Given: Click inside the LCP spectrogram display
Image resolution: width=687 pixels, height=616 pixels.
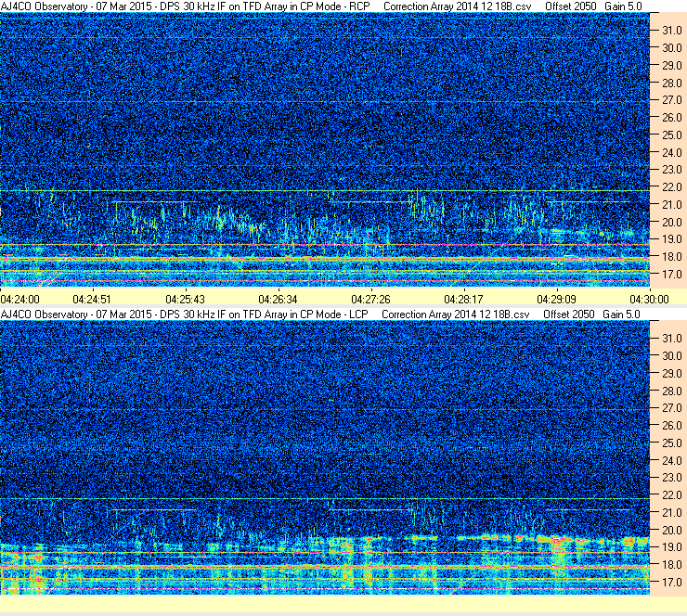Looking at the screenshot, I should [325, 457].
